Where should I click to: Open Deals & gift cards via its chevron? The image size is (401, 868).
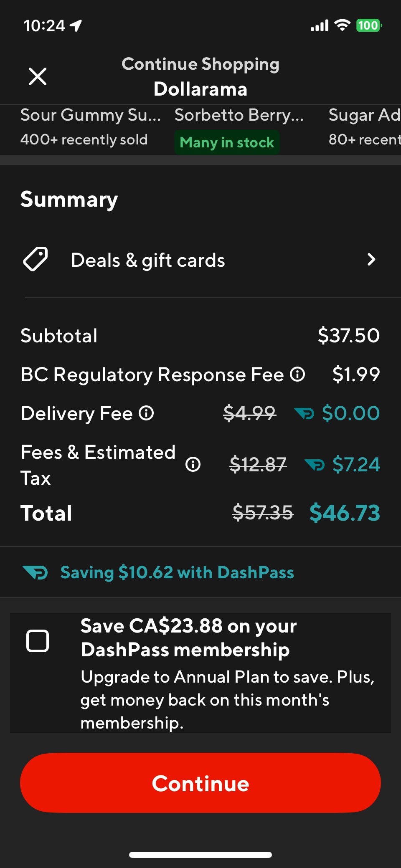(x=371, y=259)
